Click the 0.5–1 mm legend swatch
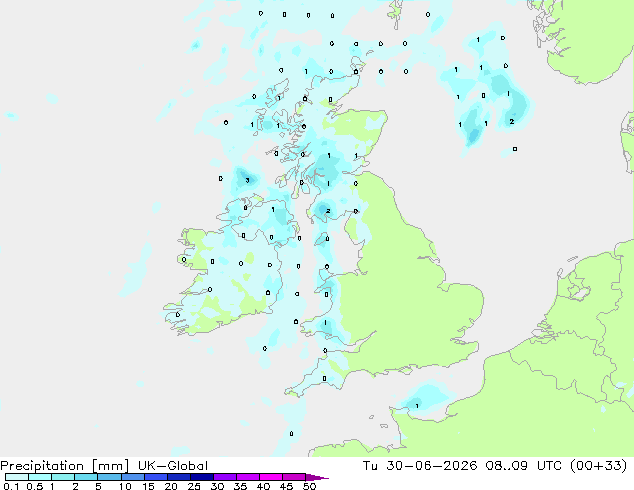Viewport: 634px width, 490px height. click(x=40, y=477)
